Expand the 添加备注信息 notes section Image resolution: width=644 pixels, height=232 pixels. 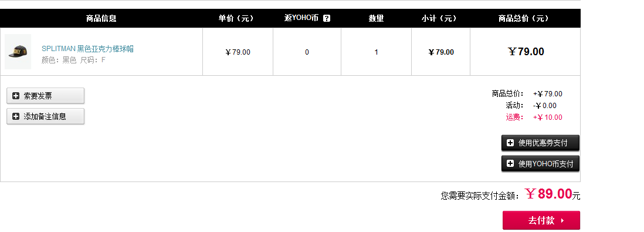click(46, 116)
